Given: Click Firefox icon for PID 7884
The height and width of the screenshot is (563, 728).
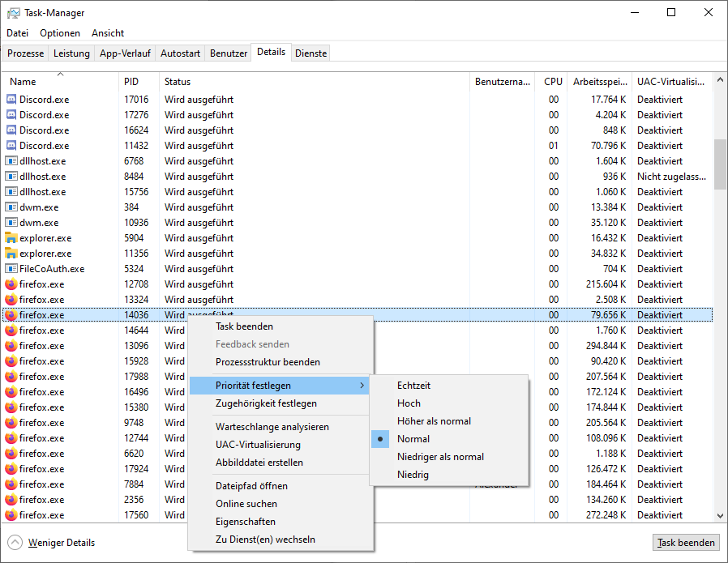Looking at the screenshot, I should [11, 484].
